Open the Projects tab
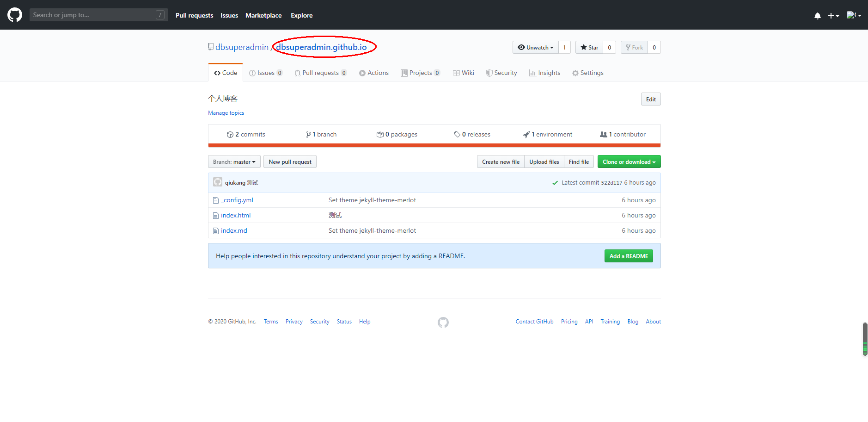Viewport: 868px width, 422px height. pyautogui.click(x=420, y=73)
